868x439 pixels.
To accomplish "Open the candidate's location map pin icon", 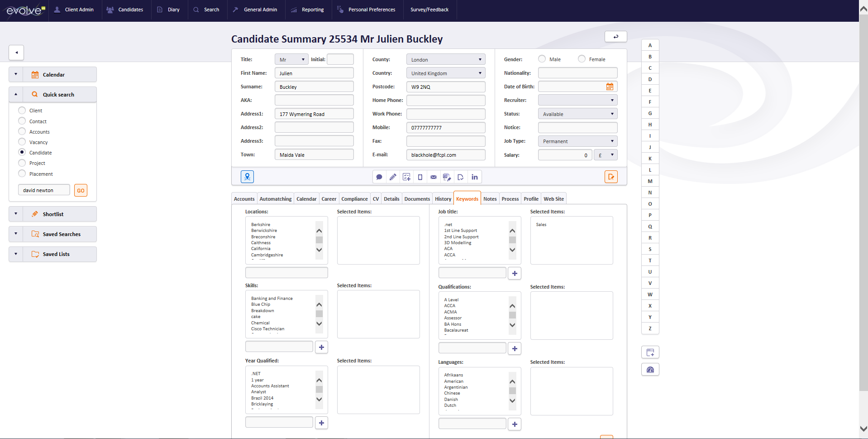I will [x=247, y=177].
